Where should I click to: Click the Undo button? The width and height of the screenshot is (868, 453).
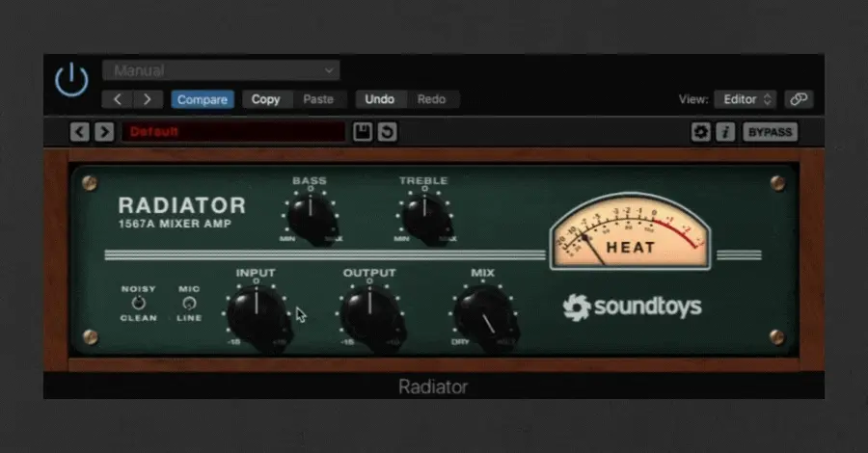(380, 99)
